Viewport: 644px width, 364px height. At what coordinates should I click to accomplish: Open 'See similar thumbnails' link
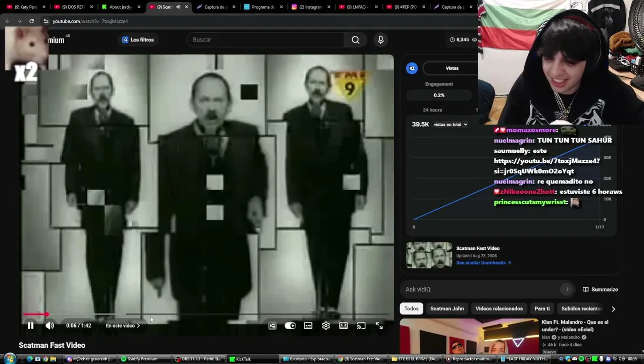[x=483, y=263]
